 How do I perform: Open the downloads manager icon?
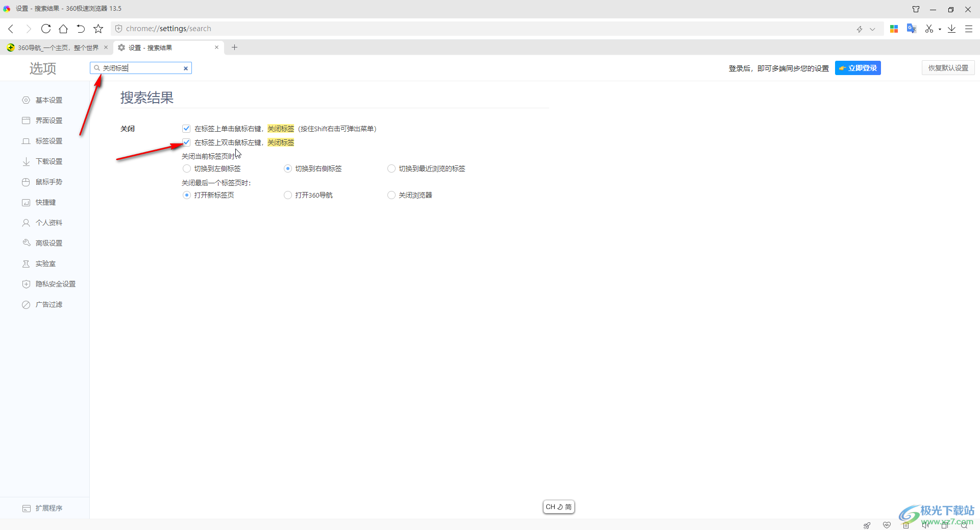coord(952,29)
